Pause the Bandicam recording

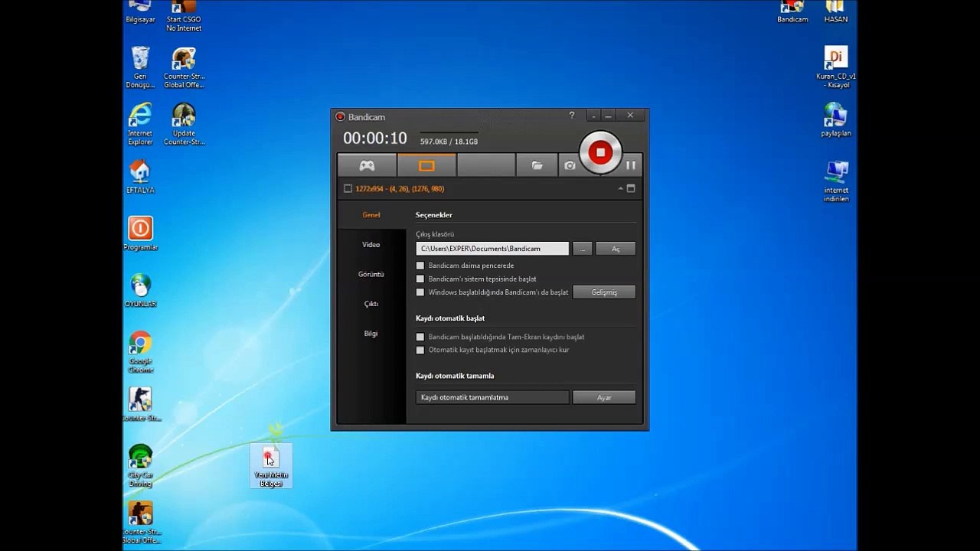(x=631, y=165)
